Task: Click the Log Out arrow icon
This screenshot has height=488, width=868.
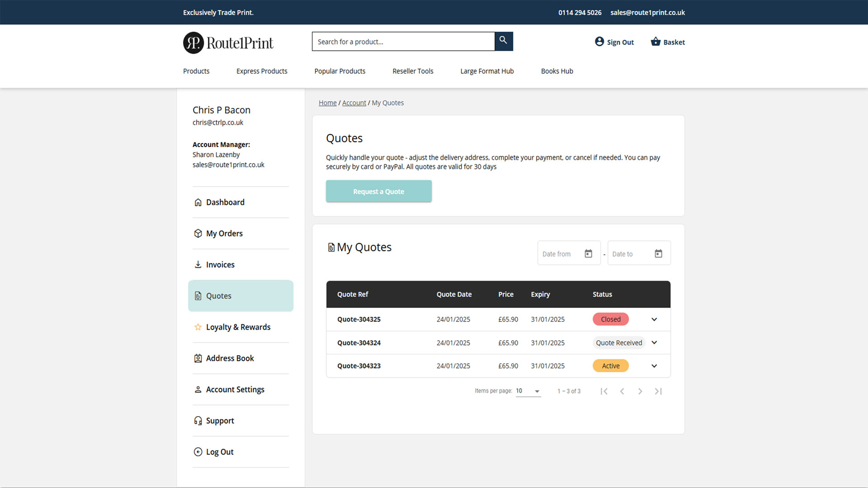Action: pyautogui.click(x=198, y=451)
